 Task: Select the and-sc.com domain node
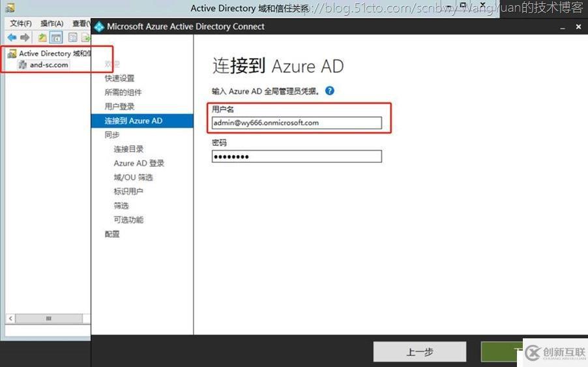pos(49,65)
